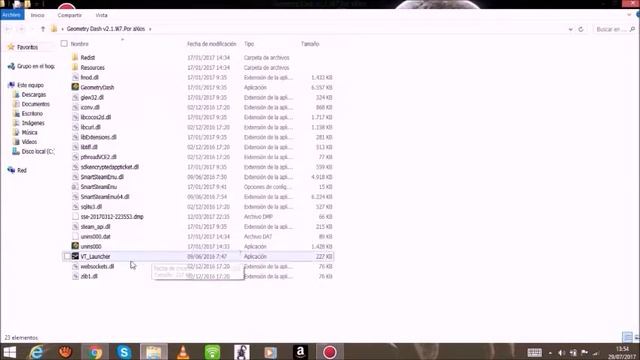
Task: Click the back navigation arrow
Action: pos(8,29)
